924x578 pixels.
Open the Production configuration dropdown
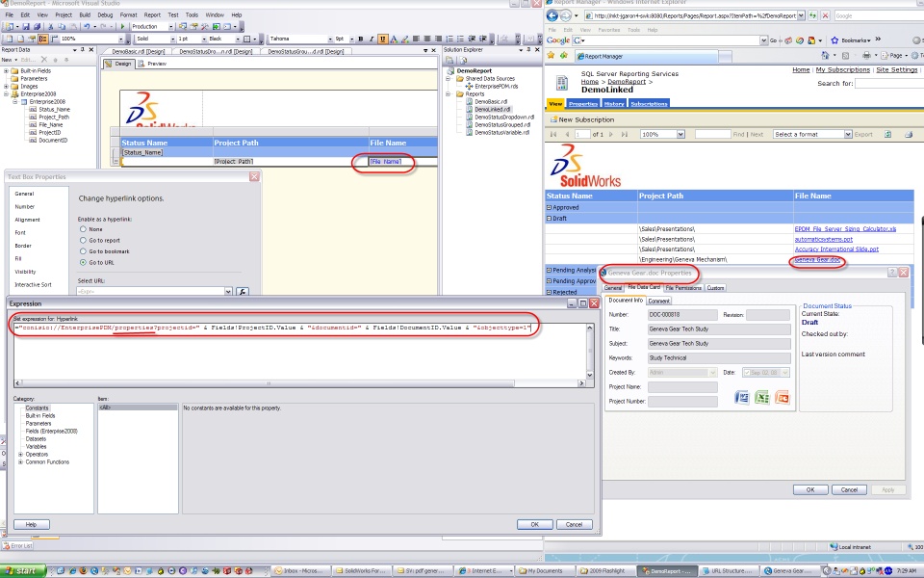click(171, 27)
